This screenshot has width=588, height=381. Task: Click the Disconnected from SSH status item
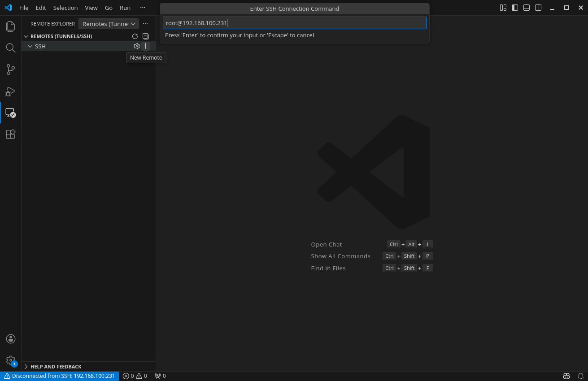tap(59, 376)
